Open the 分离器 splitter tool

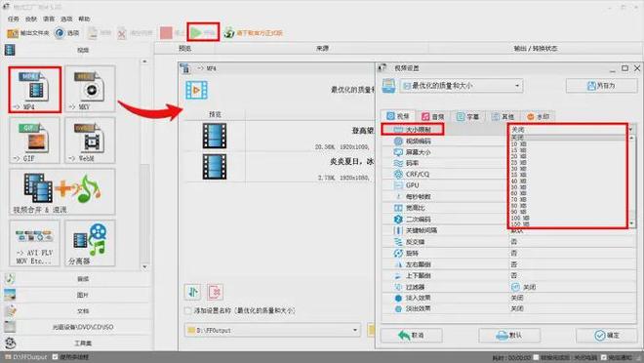[90, 243]
